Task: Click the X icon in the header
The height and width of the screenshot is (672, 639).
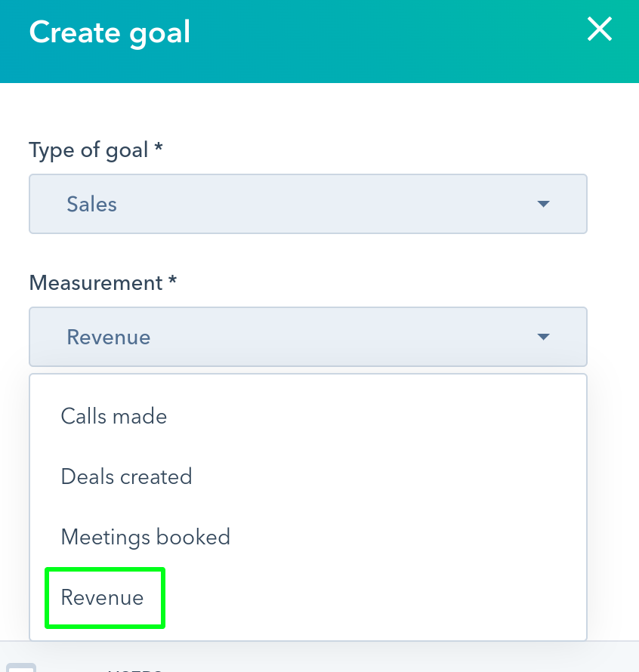Action: (599, 29)
